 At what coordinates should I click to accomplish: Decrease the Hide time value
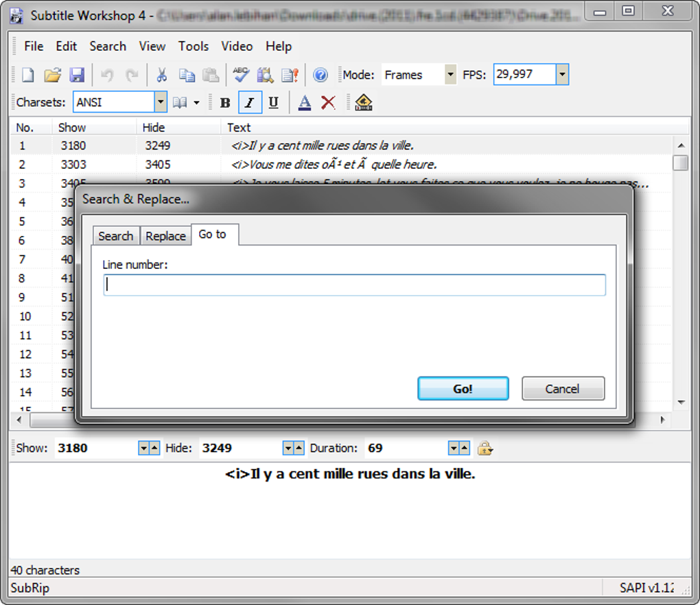click(x=288, y=448)
